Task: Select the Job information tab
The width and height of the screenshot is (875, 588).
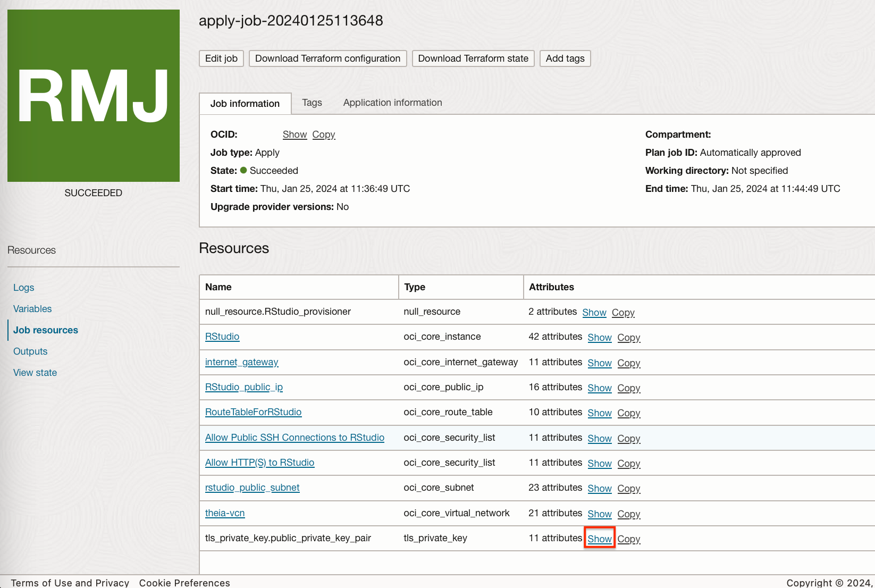Action: (x=245, y=104)
